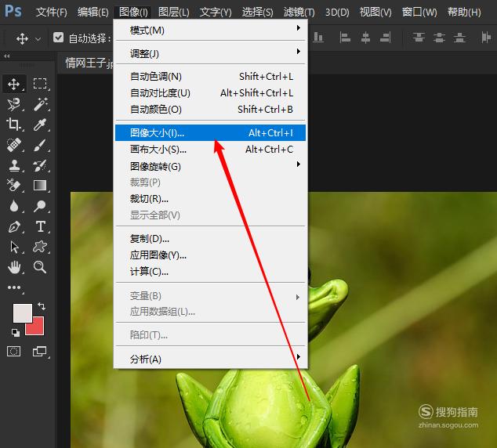497x448 pixels.
Task: Click align right edges icon
Action: (386, 38)
